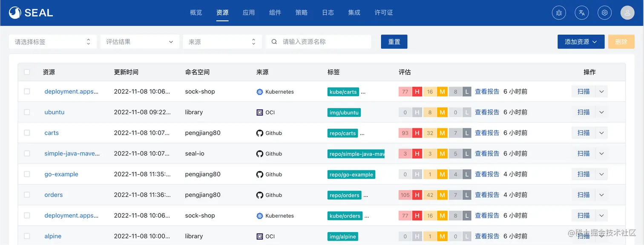Click the repo/go-example tag
Screen dimensions: 644x245
[351, 175]
